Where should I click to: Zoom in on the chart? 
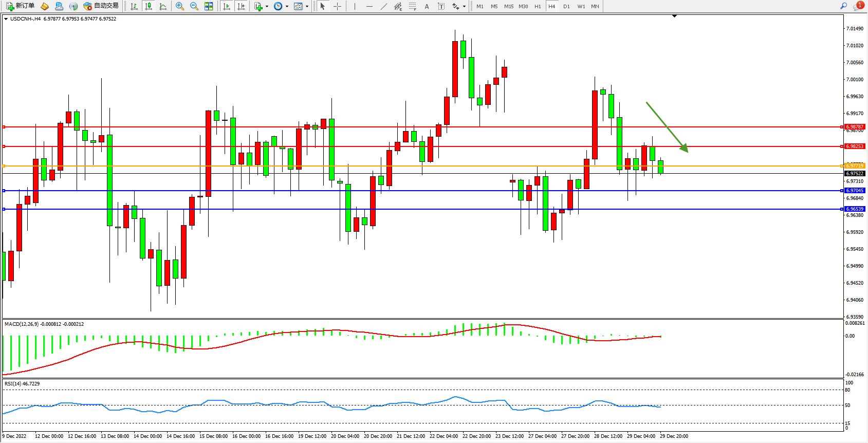point(180,6)
